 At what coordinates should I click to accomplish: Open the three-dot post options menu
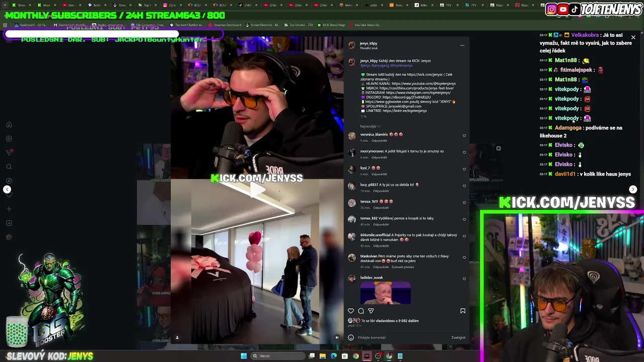pyautogui.click(x=462, y=45)
